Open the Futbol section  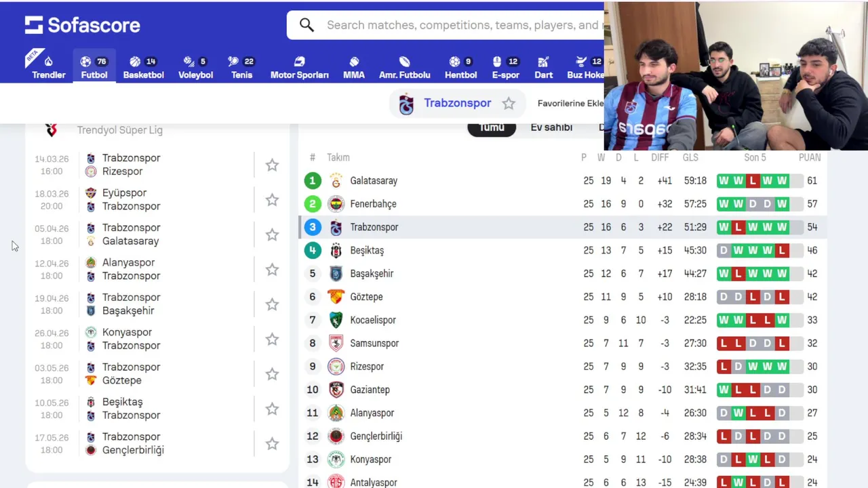click(x=94, y=67)
